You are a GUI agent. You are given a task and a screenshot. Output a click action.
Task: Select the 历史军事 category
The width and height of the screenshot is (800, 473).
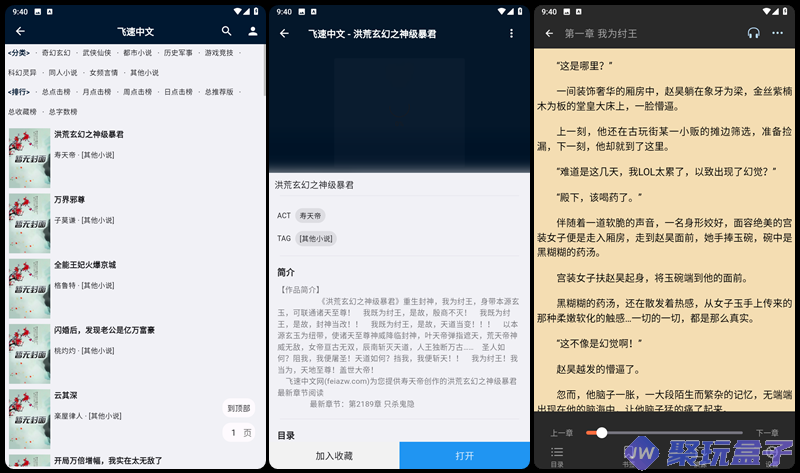pyautogui.click(x=178, y=53)
